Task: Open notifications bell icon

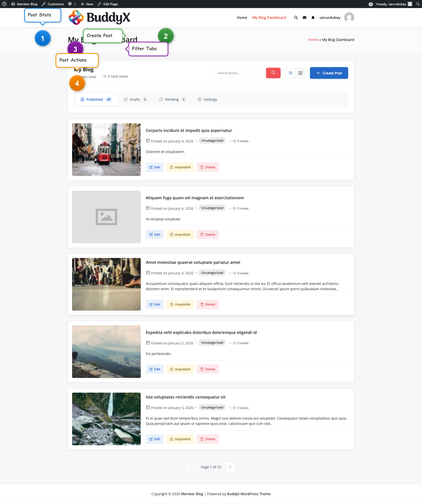Action: 313,17
